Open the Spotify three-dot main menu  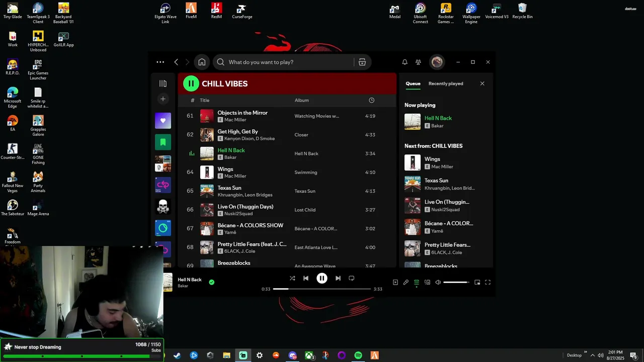click(x=160, y=62)
